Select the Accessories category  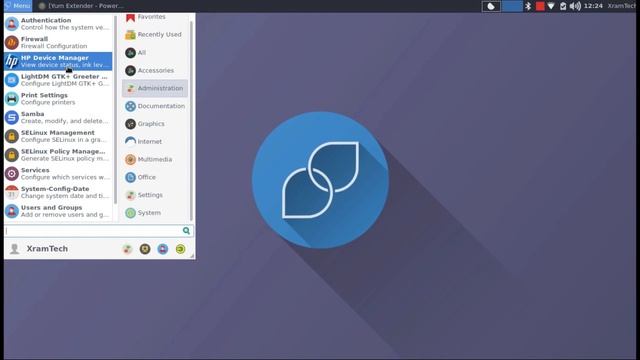click(x=155, y=71)
